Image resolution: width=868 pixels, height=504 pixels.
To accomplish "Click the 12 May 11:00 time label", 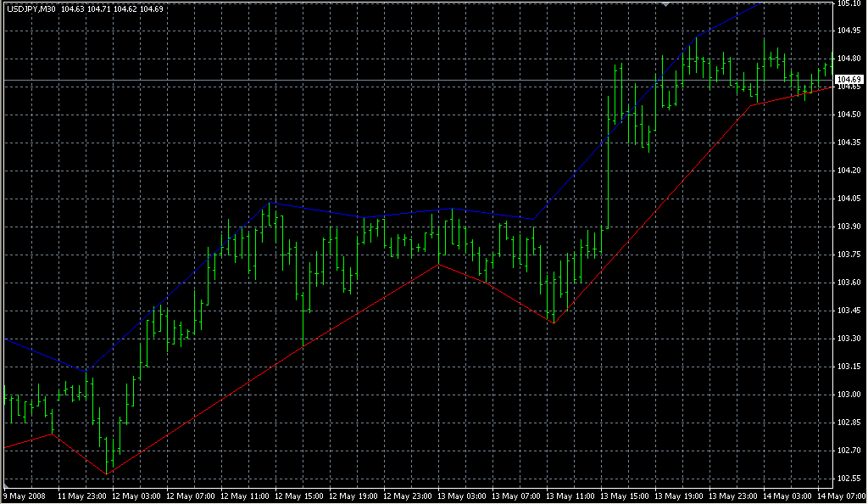I will coord(248,495).
